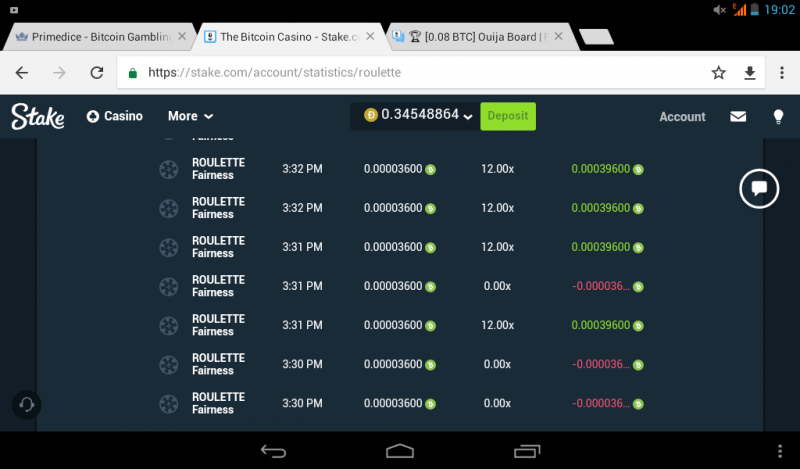
Task: Tap the screenshot notification icon in status bar
Action: [14, 10]
